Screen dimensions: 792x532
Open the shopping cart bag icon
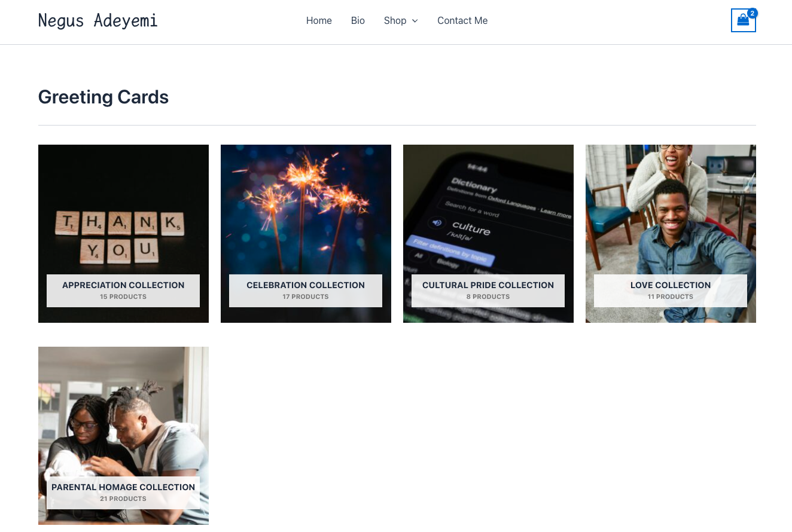click(x=743, y=20)
